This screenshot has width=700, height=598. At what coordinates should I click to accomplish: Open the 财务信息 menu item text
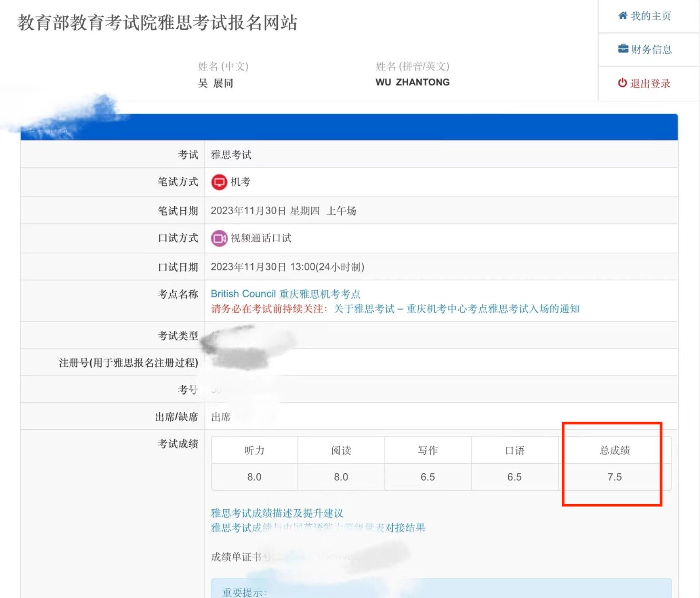tap(651, 49)
